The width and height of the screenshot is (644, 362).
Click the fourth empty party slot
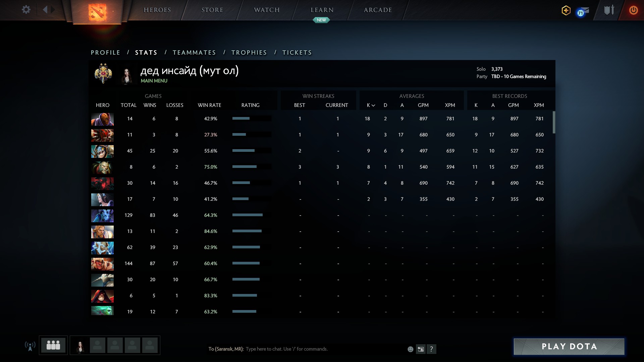tap(150, 345)
